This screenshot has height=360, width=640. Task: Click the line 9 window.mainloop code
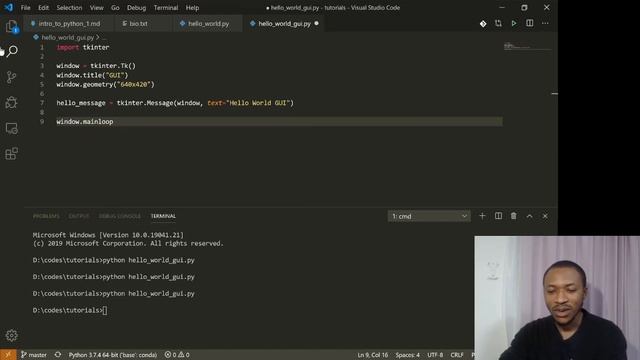pyautogui.click(x=85, y=122)
